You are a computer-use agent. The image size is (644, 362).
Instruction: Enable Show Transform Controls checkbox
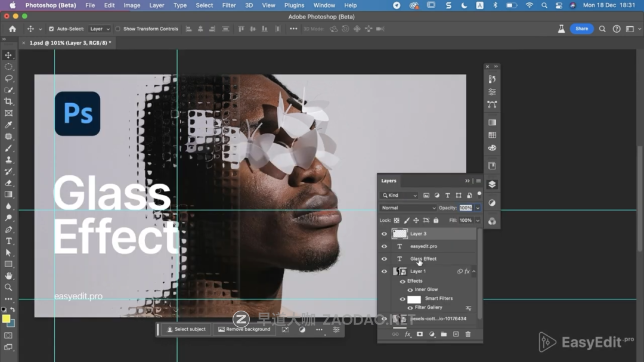(117, 29)
